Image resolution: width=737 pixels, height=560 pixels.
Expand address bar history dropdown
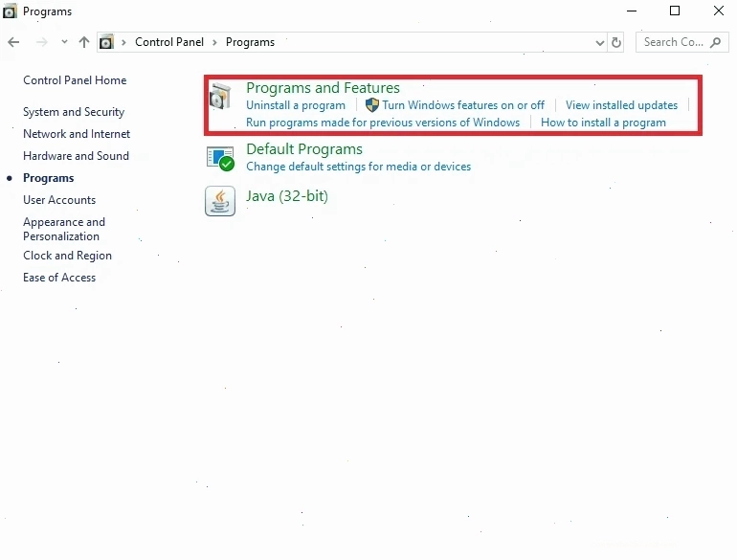pos(600,43)
